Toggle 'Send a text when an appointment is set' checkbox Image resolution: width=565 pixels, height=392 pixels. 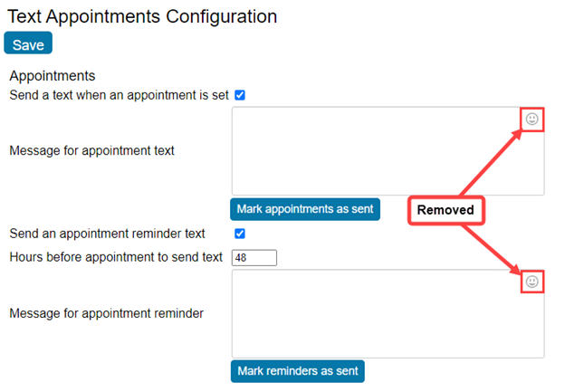tap(240, 95)
